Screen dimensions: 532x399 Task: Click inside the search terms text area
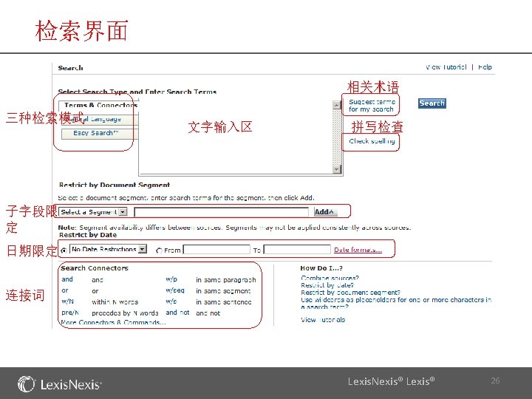(x=236, y=136)
